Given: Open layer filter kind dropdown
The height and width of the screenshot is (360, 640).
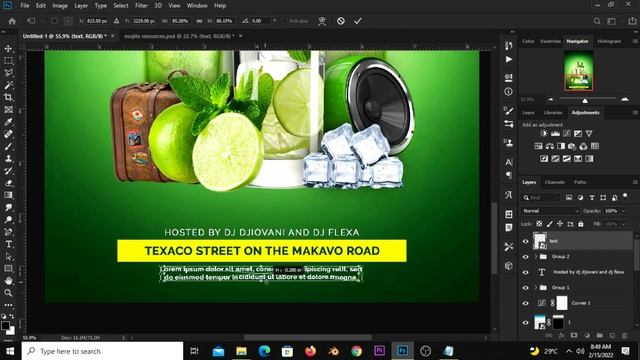Looking at the screenshot, I should [541, 198].
